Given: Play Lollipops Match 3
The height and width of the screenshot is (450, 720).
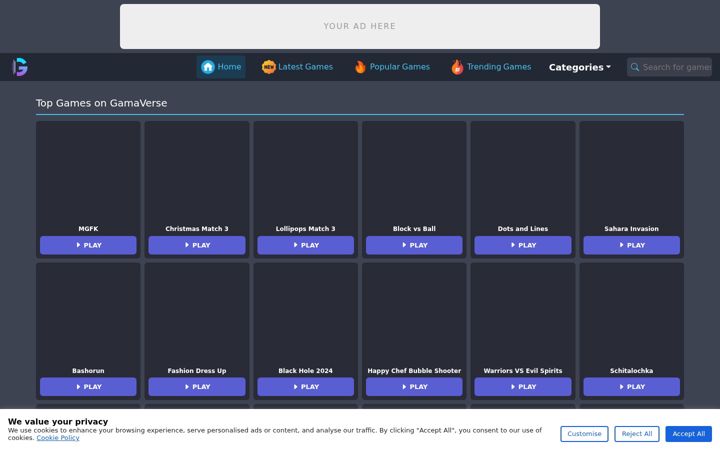Looking at the screenshot, I should [305, 245].
